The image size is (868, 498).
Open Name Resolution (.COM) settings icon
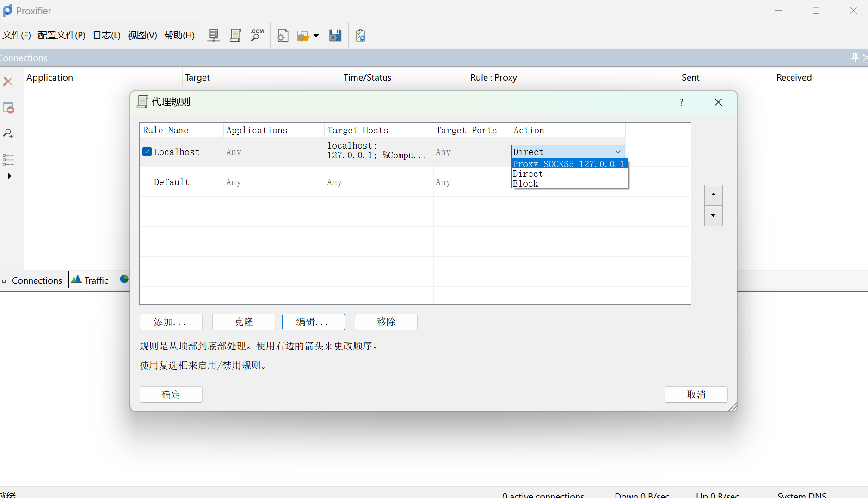click(257, 35)
